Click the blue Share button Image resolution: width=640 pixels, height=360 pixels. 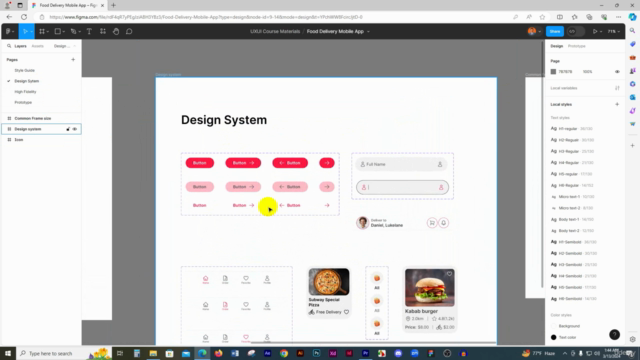coord(555,31)
